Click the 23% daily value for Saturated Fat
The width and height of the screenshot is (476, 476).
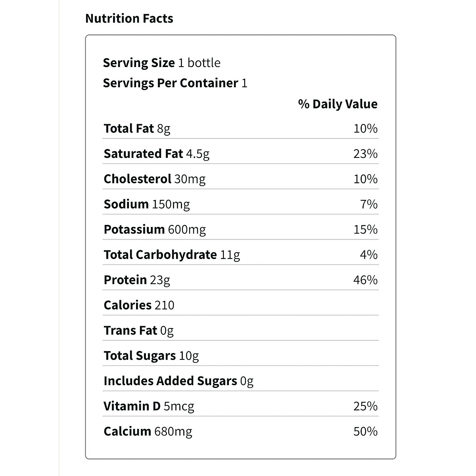[365, 154]
